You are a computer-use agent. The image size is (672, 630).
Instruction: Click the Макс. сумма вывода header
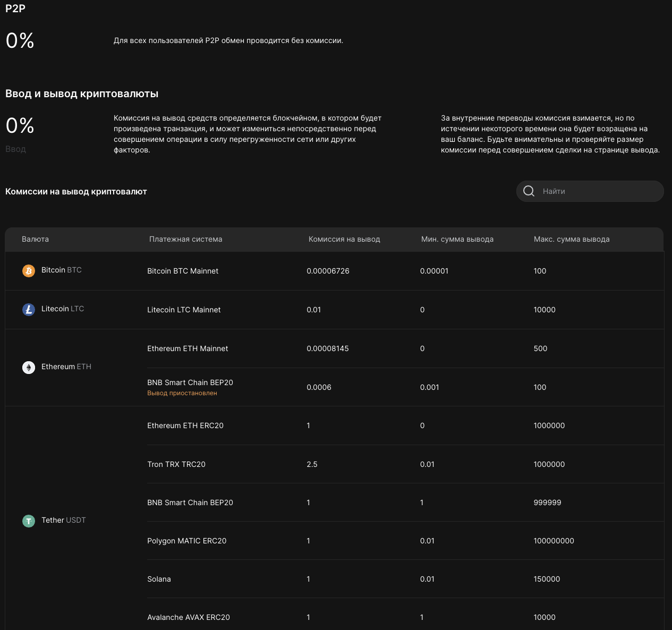pyautogui.click(x=571, y=239)
